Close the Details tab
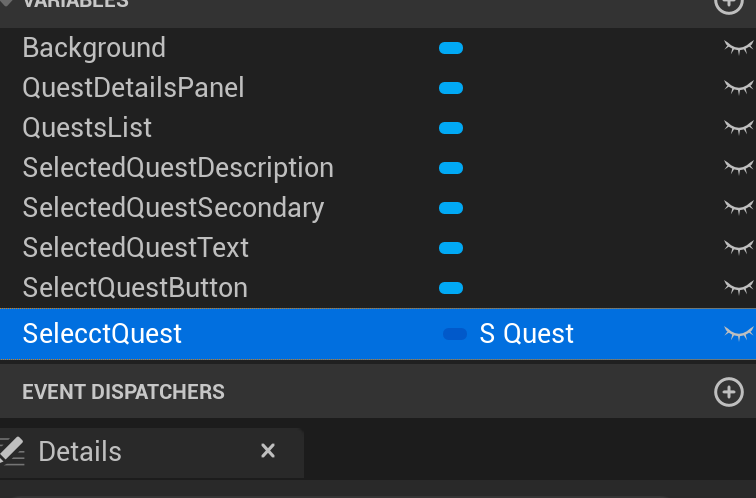This screenshot has width=756, height=498. pos(267,451)
